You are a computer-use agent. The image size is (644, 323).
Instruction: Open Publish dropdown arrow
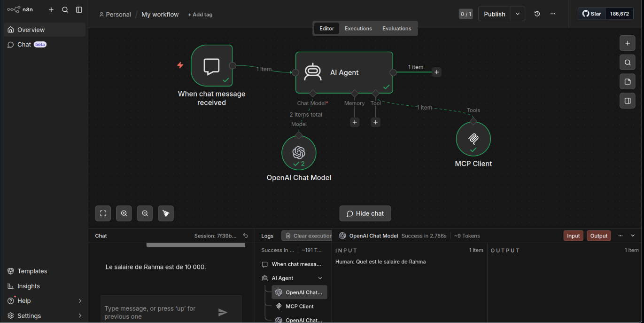[x=518, y=14]
